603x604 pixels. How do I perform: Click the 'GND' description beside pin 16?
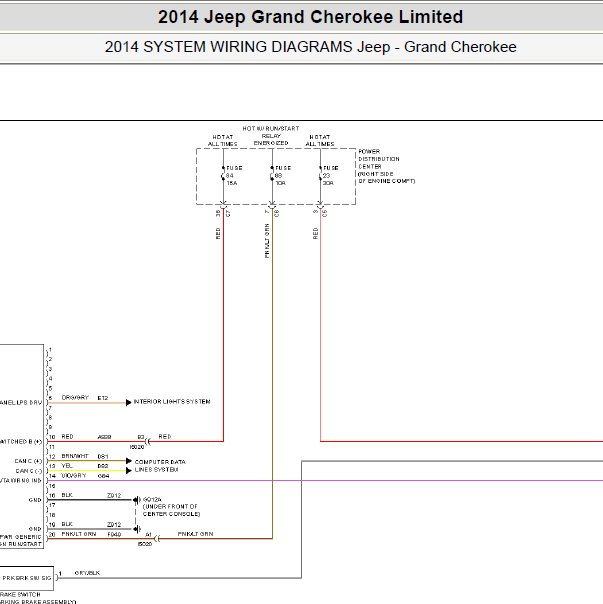pyautogui.click(x=35, y=500)
